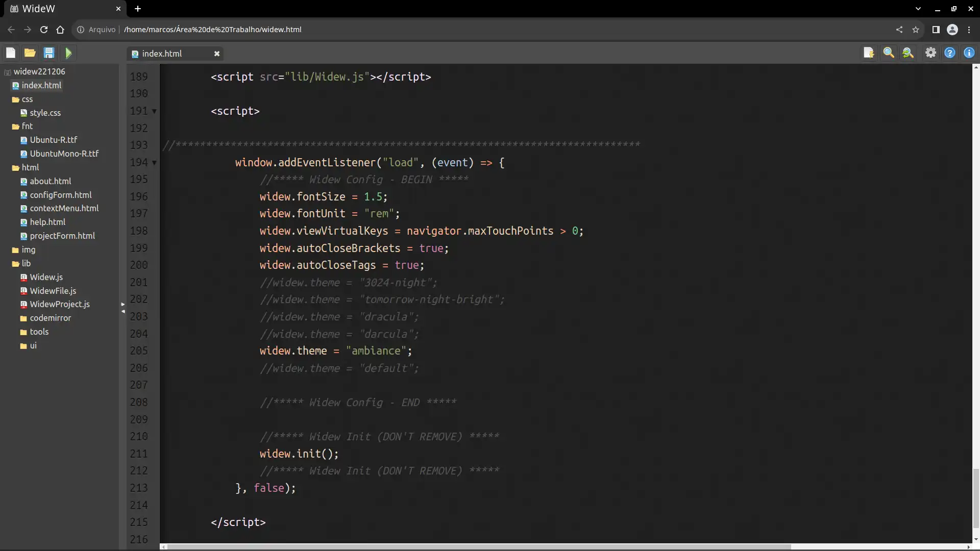The height and width of the screenshot is (551, 980).
Task: Click the index.html tab at top
Action: [x=162, y=53]
